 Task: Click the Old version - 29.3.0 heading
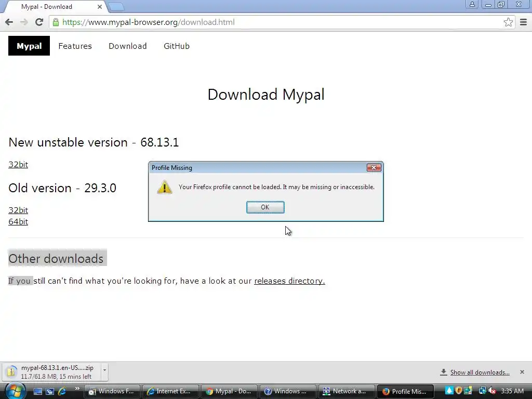pos(62,188)
